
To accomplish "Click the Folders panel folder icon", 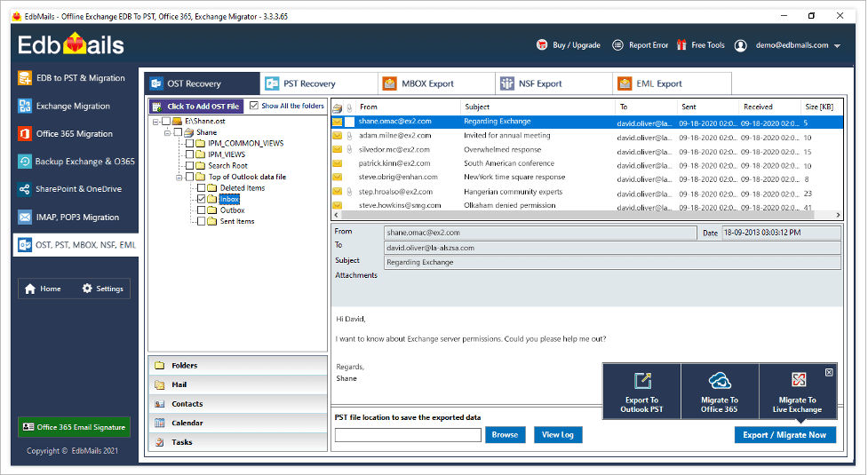I will tap(160, 366).
